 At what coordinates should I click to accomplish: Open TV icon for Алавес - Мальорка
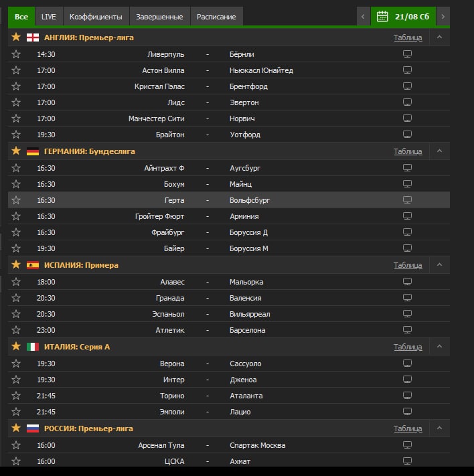407,282
